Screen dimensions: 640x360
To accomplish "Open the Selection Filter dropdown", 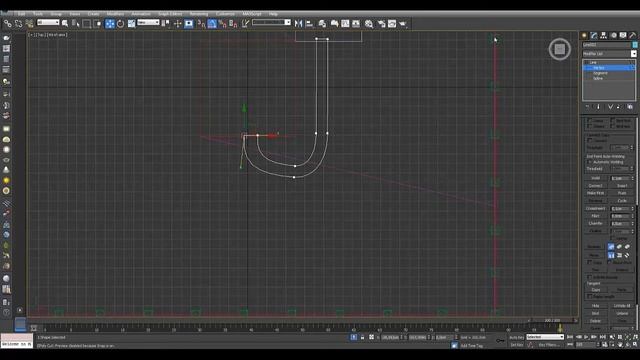I will 48,22.
